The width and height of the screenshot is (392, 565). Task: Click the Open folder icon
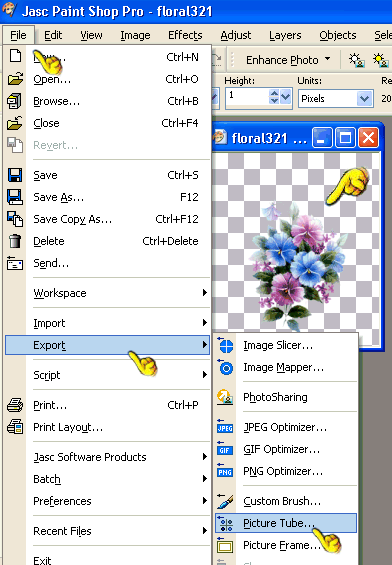click(x=15, y=79)
